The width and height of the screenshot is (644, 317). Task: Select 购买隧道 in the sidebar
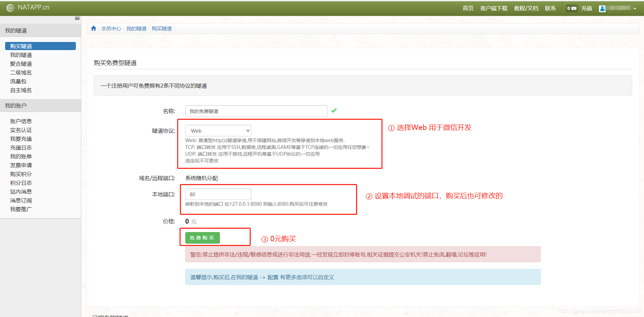(40, 46)
